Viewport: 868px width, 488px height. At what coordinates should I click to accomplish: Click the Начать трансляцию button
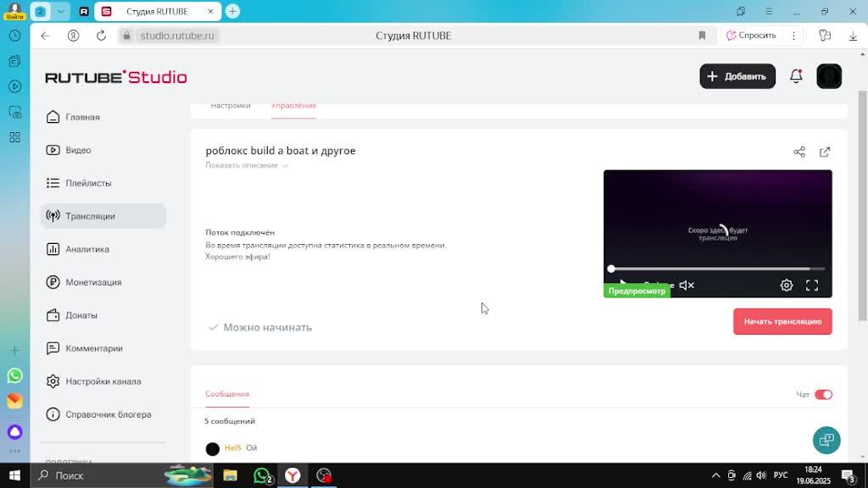[782, 321]
